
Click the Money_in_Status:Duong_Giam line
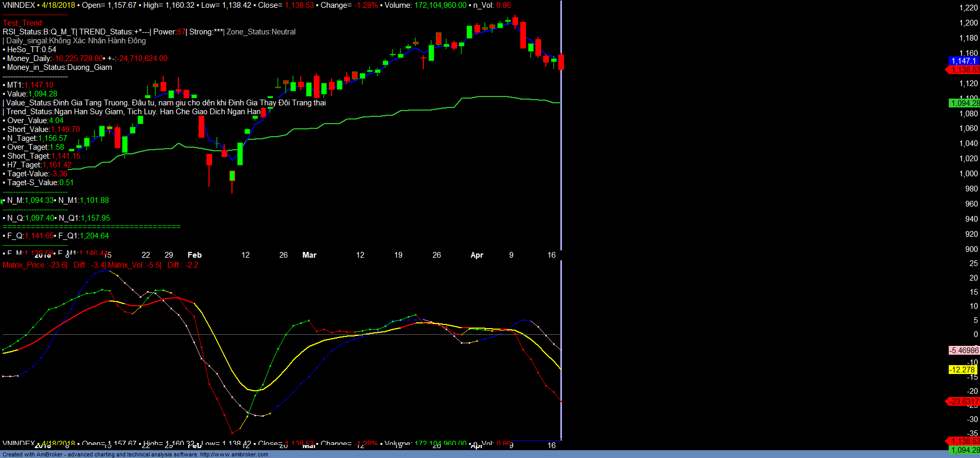(x=58, y=67)
